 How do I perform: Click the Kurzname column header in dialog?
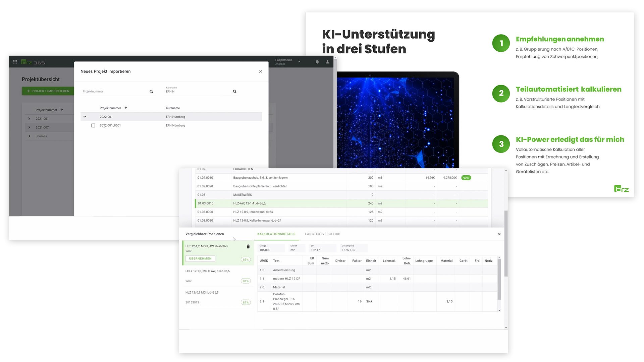[173, 108]
